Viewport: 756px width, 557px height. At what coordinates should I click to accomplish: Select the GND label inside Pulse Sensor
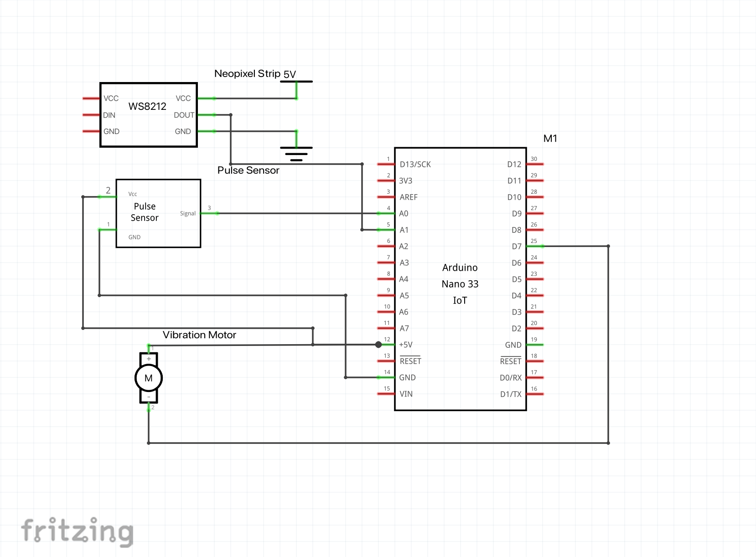pos(135,237)
